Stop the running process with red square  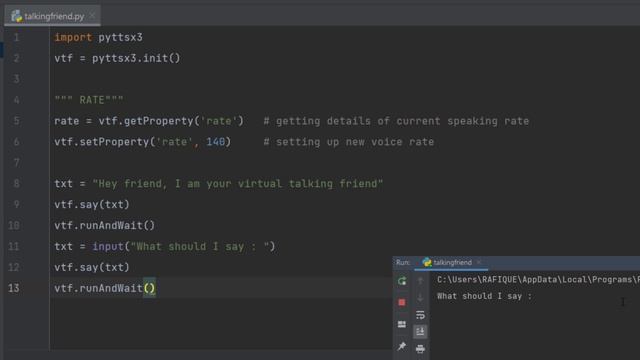[x=402, y=302]
